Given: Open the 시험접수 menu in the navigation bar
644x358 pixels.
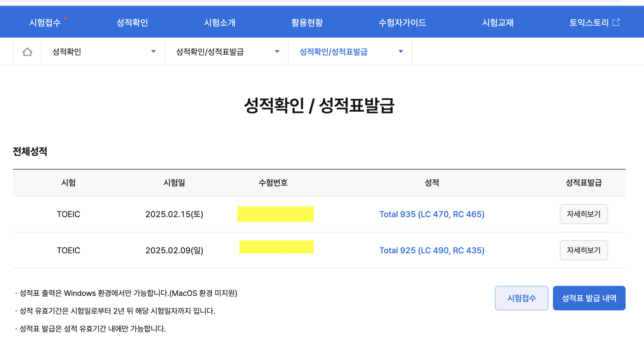Looking at the screenshot, I should (45, 23).
